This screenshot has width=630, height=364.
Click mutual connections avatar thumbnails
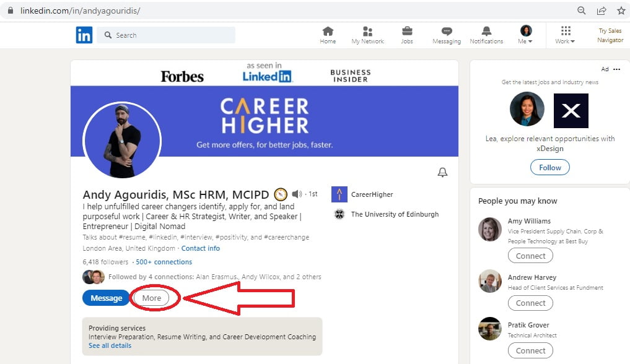click(93, 277)
